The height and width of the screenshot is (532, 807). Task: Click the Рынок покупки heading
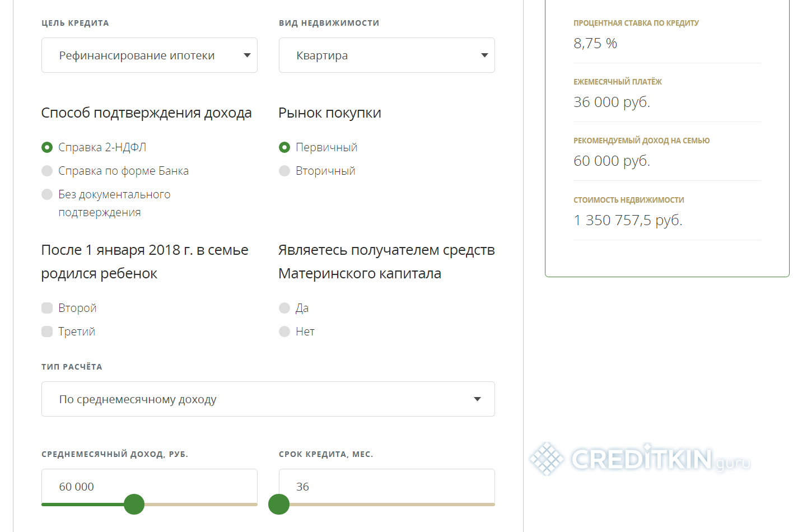coord(330,113)
